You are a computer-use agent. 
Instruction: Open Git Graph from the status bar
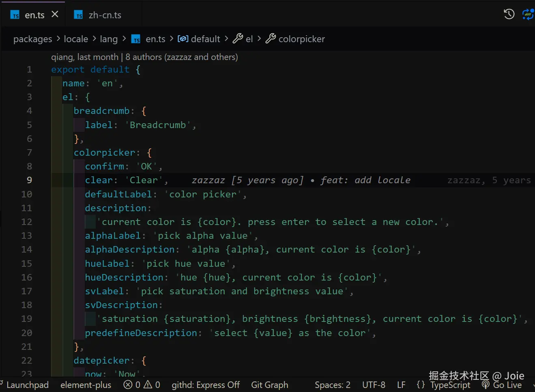pos(270,385)
